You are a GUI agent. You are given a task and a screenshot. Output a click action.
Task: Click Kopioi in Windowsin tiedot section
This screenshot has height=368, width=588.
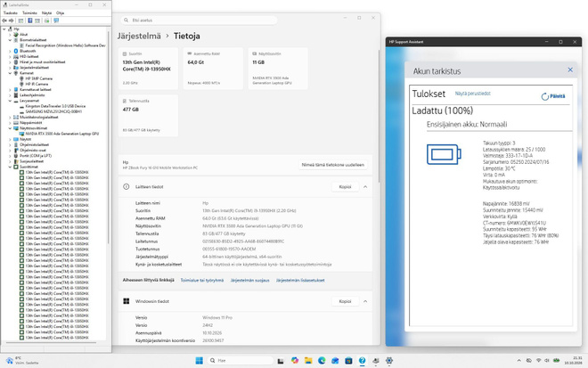(345, 301)
